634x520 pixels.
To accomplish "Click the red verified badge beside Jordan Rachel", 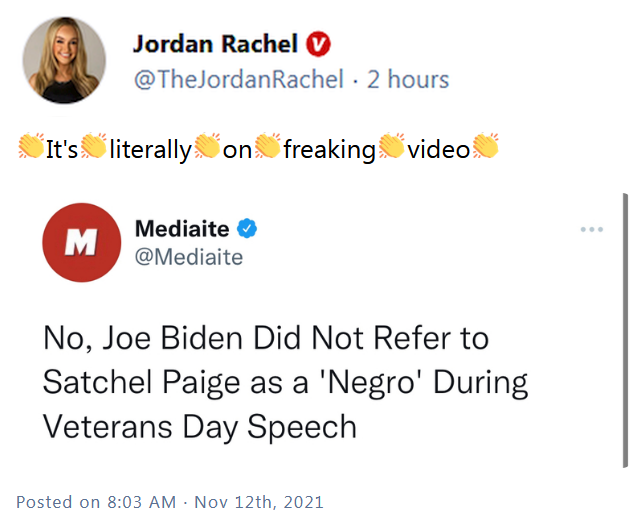I will [318, 45].
